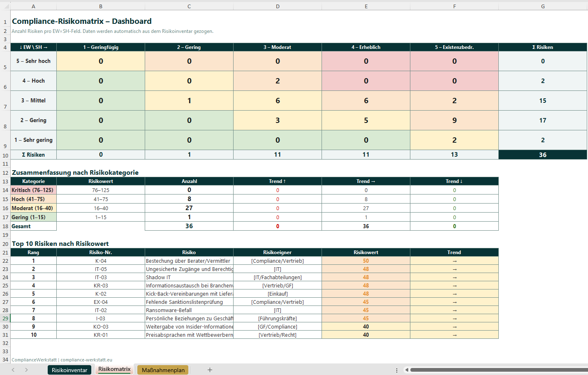Select column E header
Image resolution: width=588 pixels, height=375 pixels.
click(x=366, y=6)
